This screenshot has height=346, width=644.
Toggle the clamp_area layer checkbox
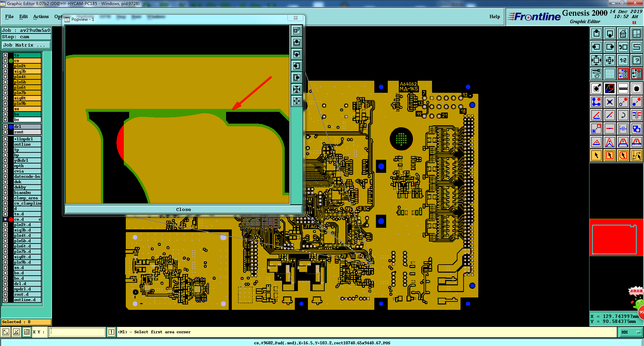(x=5, y=198)
